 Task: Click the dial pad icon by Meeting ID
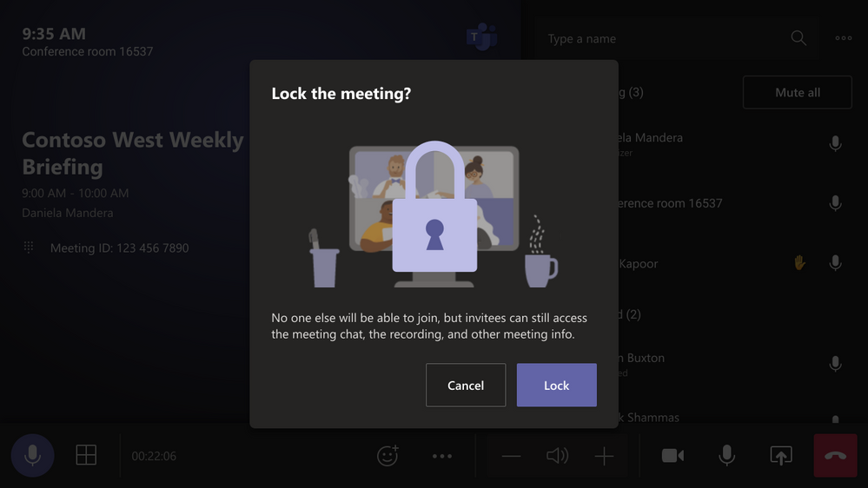(x=29, y=247)
